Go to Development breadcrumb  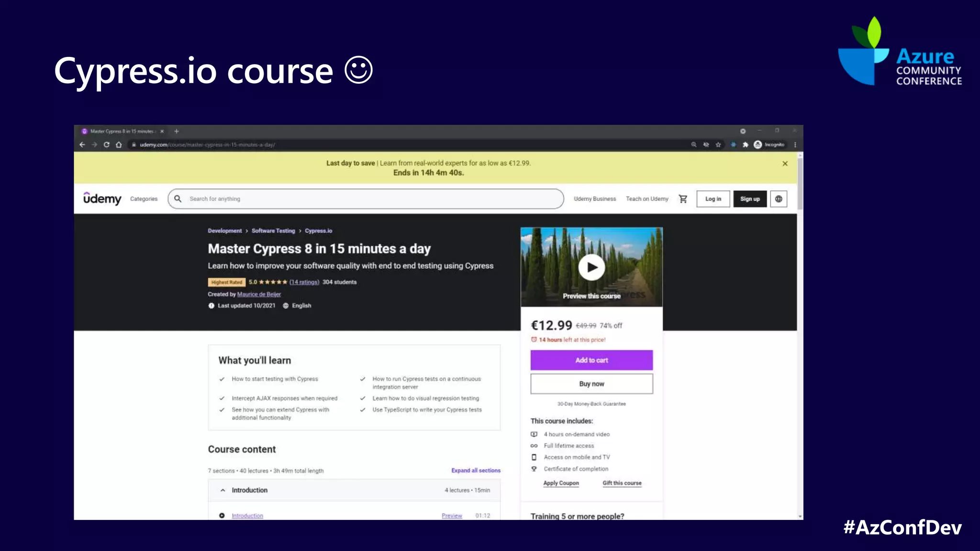225,231
